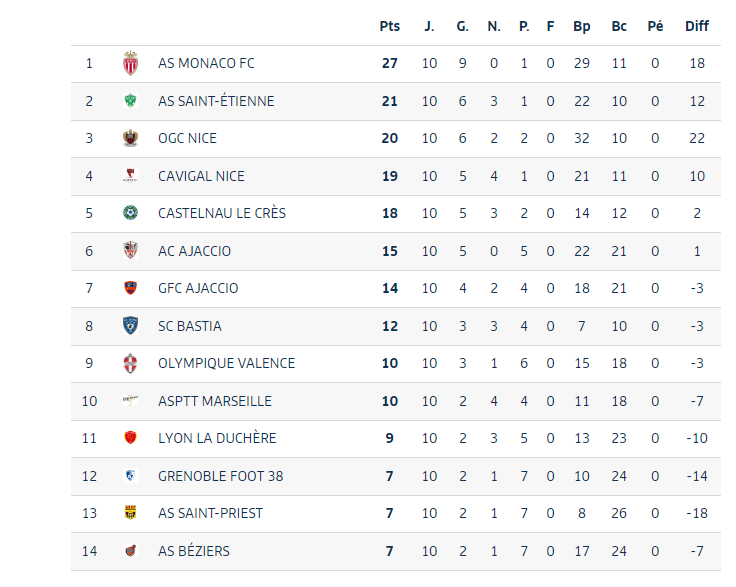Click the AC Ajaccio club crest
The image size is (736, 587).
pos(130,251)
